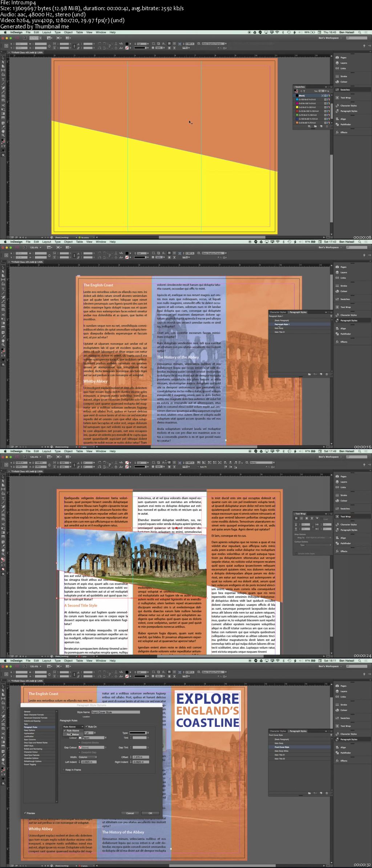Select General in the dialog category list
This screenshot has width=372, height=868.
click(x=40, y=712)
